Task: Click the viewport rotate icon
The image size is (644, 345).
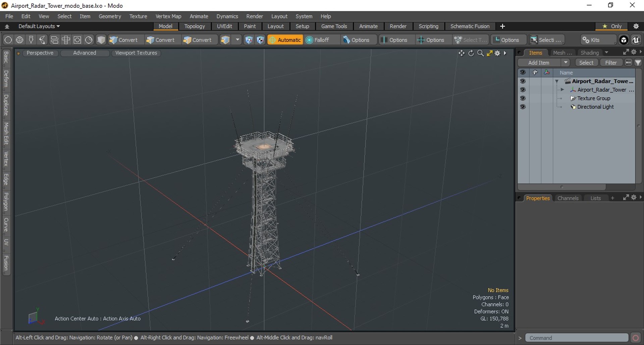Action: coord(471,53)
